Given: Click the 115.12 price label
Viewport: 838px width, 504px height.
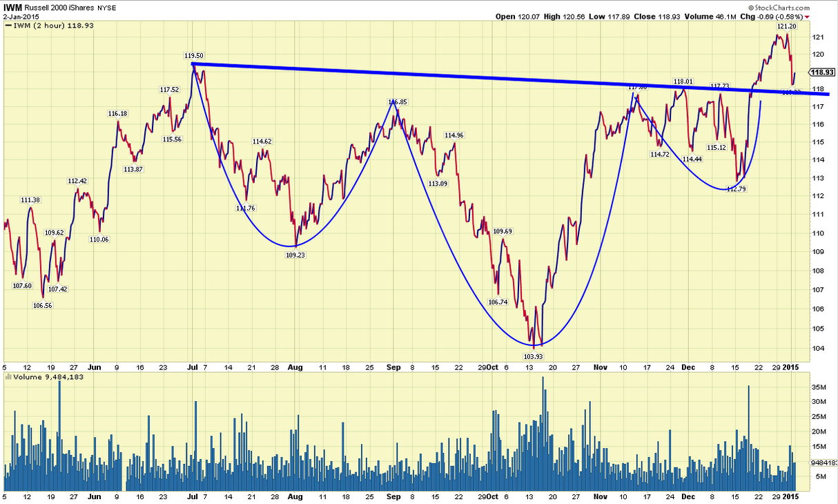Looking at the screenshot, I should [717, 148].
